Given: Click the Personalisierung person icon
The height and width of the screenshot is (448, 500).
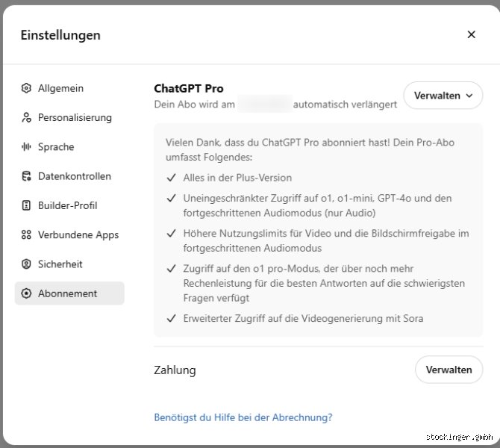Looking at the screenshot, I should click(26, 117).
